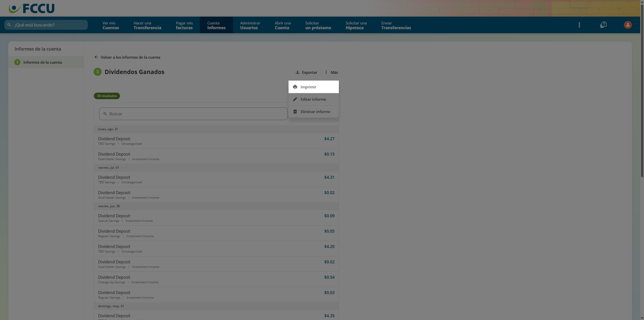Image resolution: width=644 pixels, height=320 pixels.
Task: Open the user profile avatar
Action: coord(628,25)
